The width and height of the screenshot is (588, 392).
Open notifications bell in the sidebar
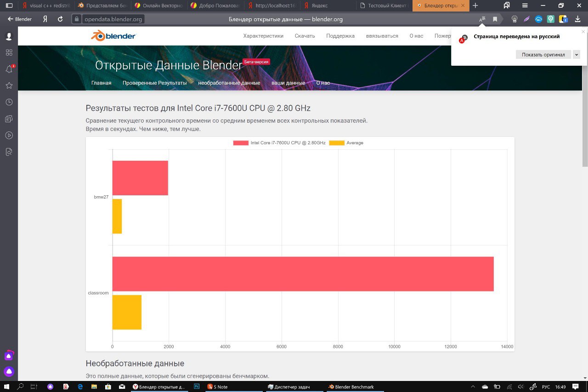pyautogui.click(x=9, y=69)
